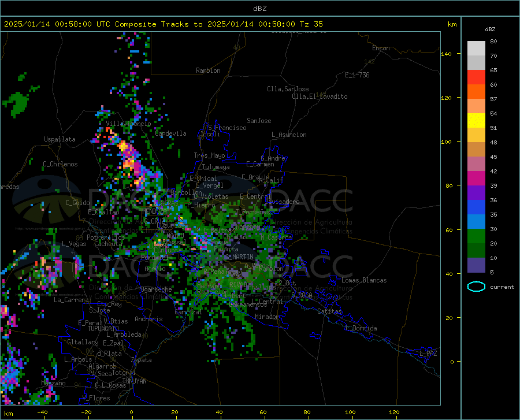Click the TUPUNGATO town label

[x=103, y=329]
